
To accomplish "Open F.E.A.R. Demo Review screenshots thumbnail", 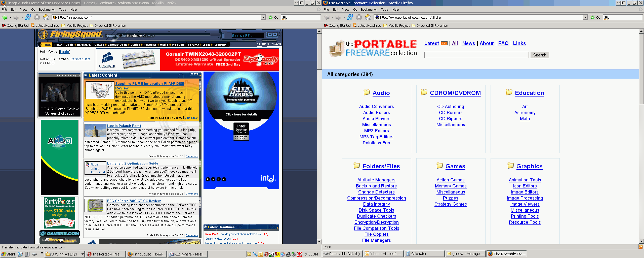I will 59,92.
